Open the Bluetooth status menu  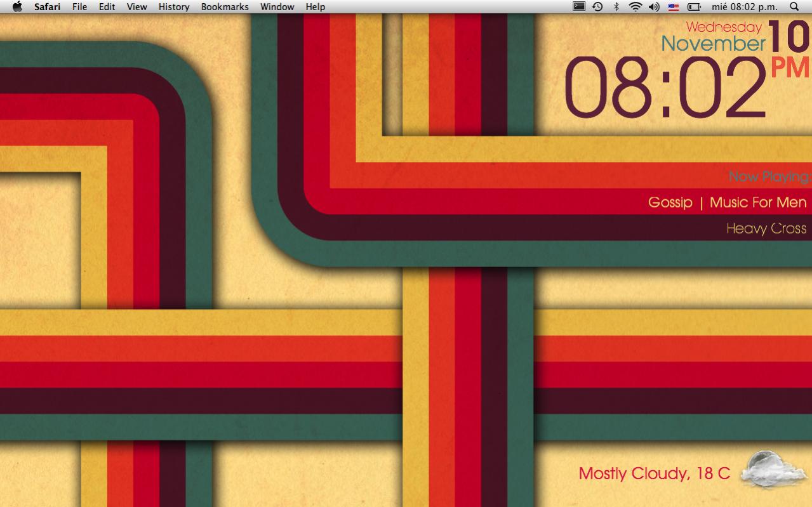(616, 6)
